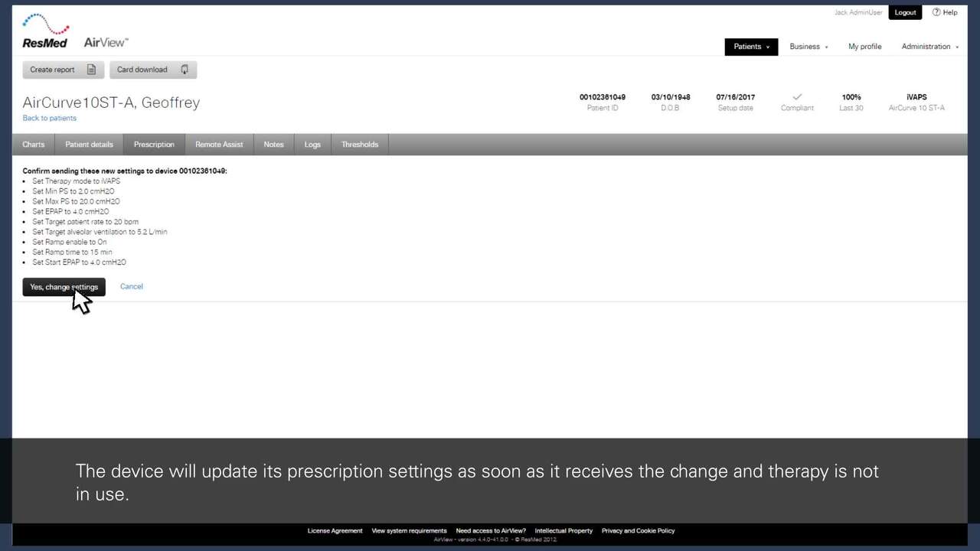Open the Privacy and Cookie Policy link
The width and height of the screenshot is (980, 551).
638,530
